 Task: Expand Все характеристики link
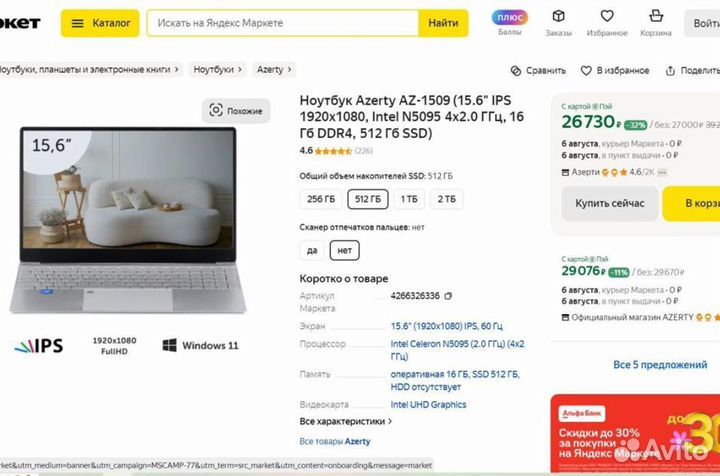(x=345, y=422)
